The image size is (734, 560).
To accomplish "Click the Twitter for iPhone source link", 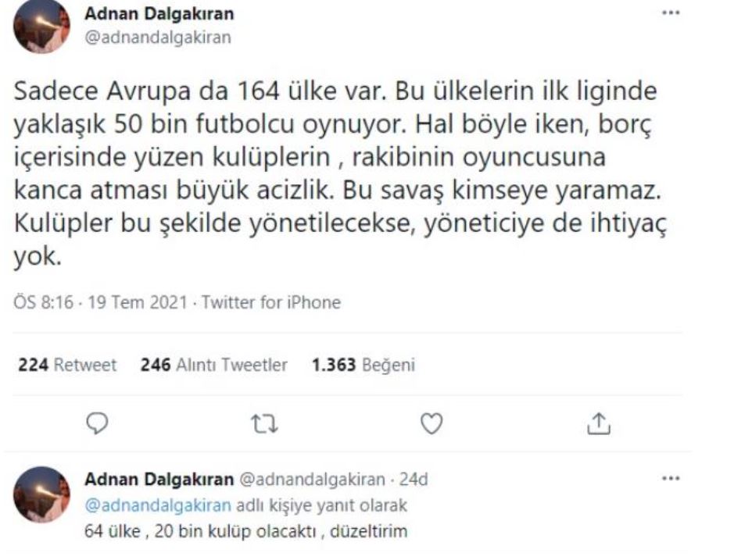I will [271, 302].
